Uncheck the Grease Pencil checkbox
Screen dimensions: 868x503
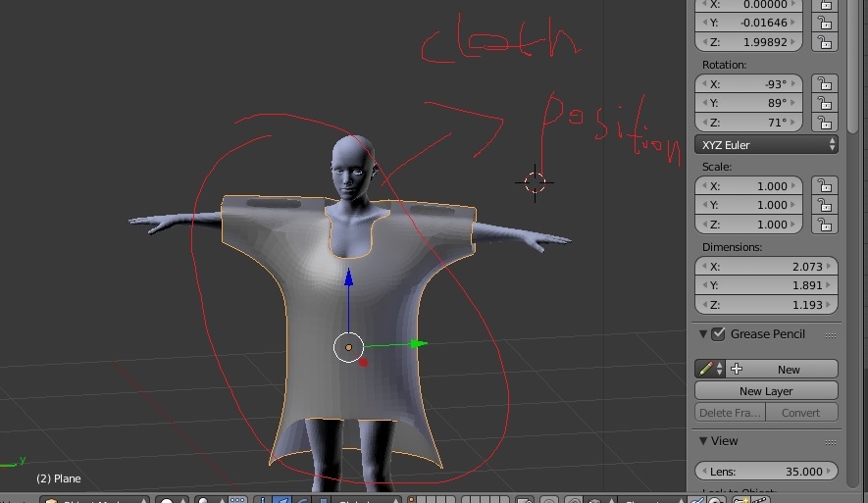tap(718, 333)
